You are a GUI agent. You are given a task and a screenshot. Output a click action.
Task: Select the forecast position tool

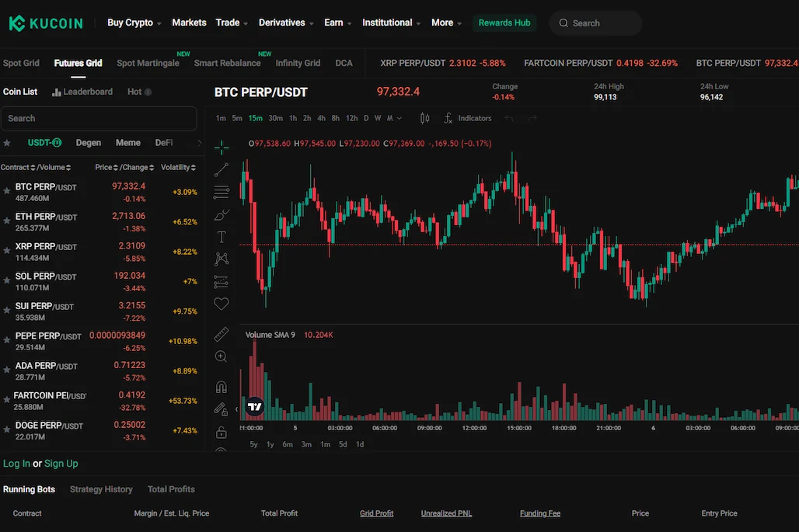pyautogui.click(x=222, y=281)
